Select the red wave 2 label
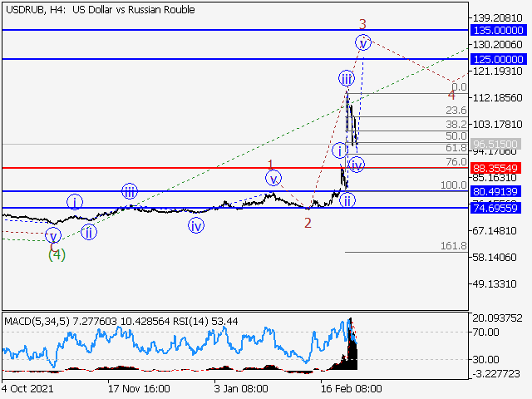 pyautogui.click(x=308, y=224)
